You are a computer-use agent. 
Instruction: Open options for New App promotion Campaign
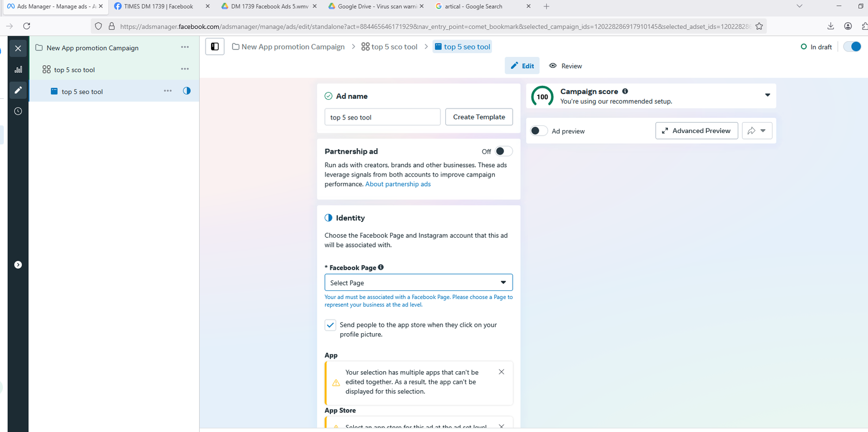click(x=184, y=47)
